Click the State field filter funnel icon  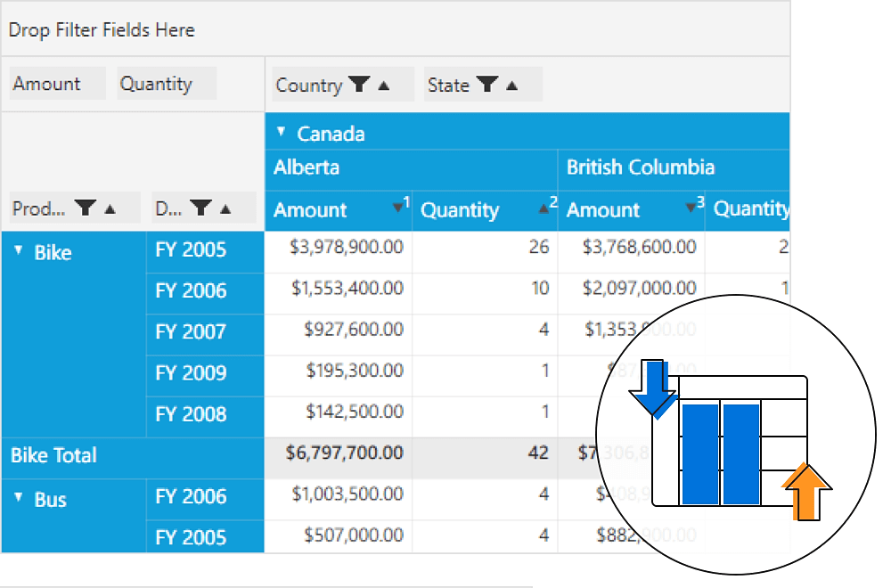(x=486, y=85)
